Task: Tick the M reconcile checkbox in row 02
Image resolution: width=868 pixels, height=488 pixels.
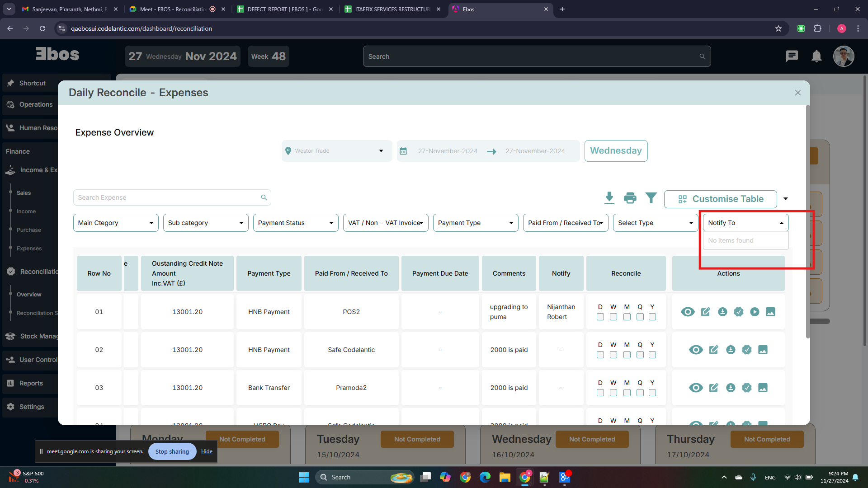Action: (627, 355)
